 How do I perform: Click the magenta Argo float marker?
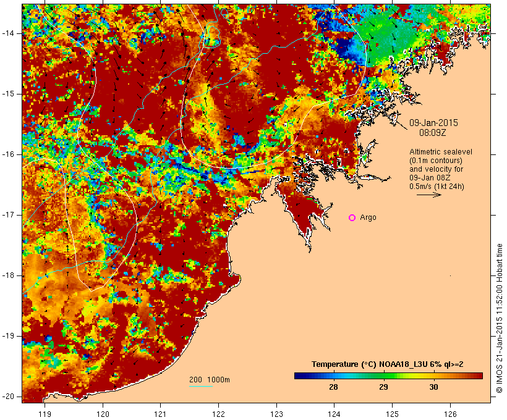(352, 218)
